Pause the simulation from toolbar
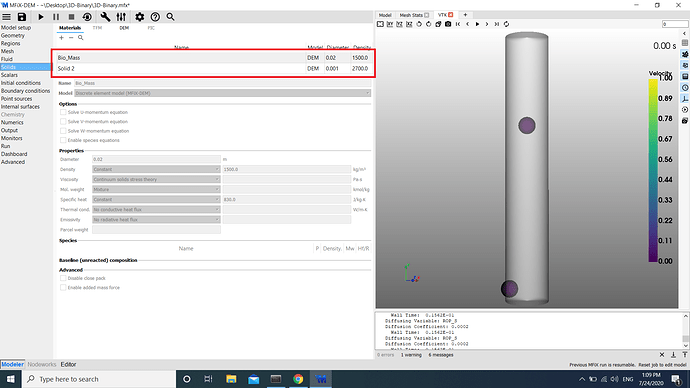 (56, 17)
